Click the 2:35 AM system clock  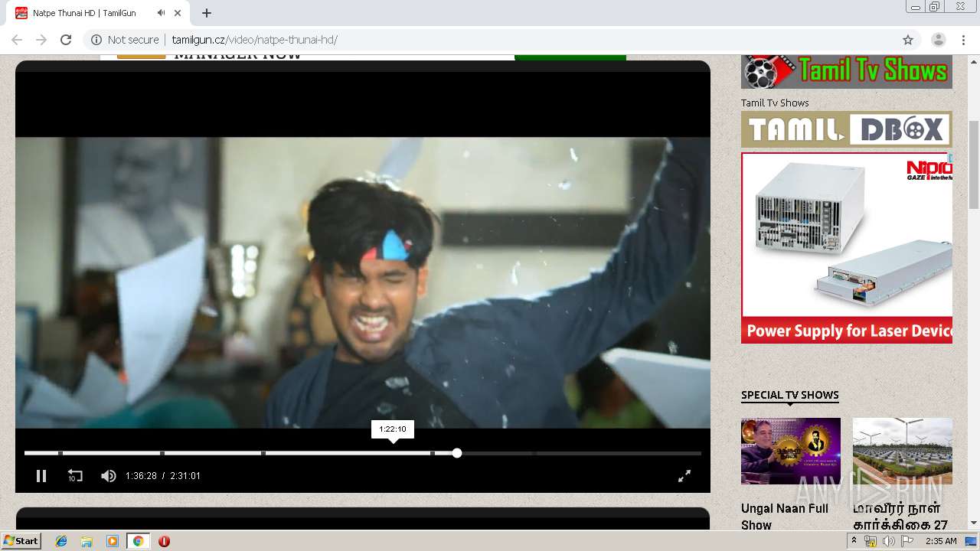coord(941,541)
